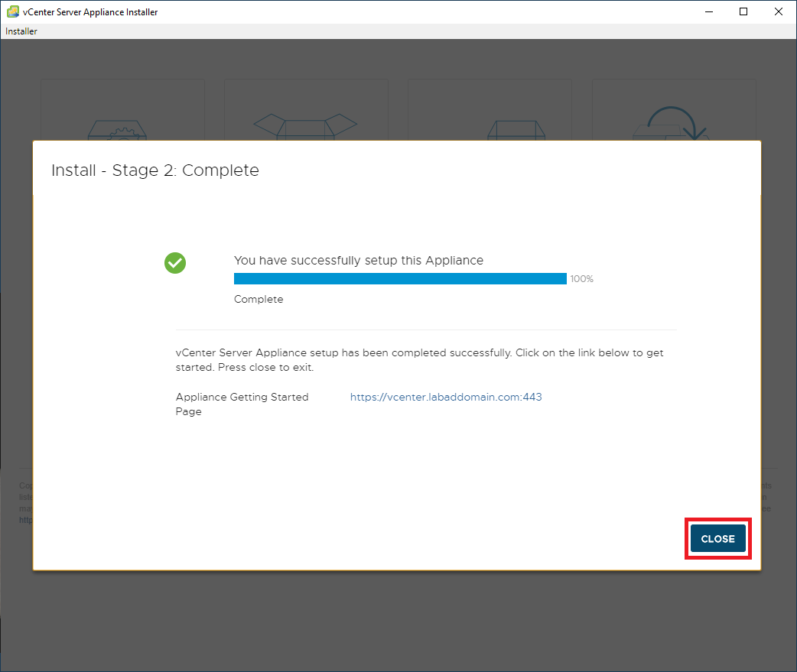Viewport: 797px width, 672px height.
Task: Click the 100% progress percentage label
Action: click(581, 279)
